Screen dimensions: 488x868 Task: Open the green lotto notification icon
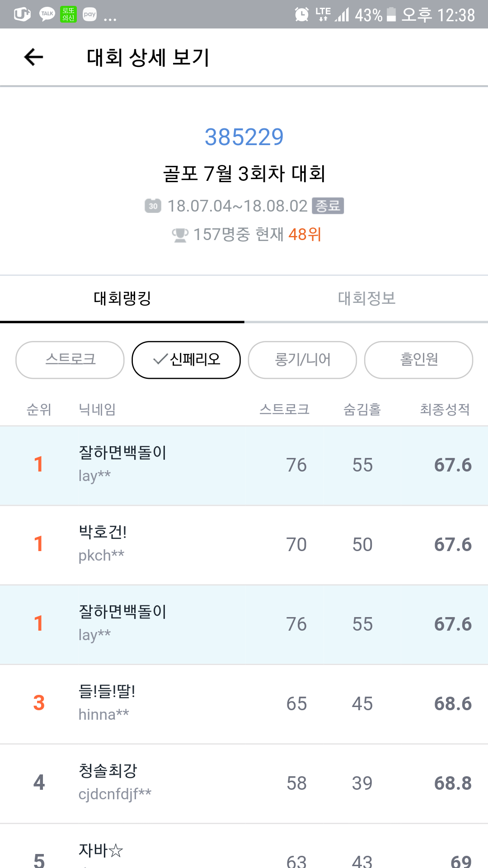(x=68, y=14)
